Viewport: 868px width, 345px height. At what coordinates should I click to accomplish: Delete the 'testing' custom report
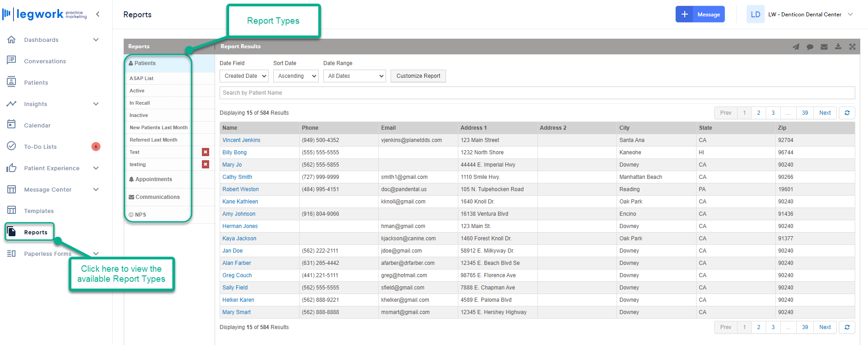206,164
